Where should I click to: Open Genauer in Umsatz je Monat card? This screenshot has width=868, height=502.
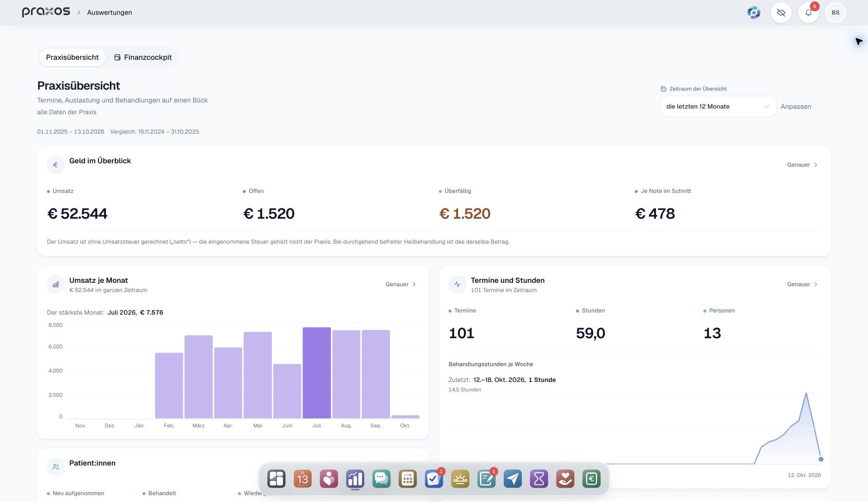click(x=401, y=284)
